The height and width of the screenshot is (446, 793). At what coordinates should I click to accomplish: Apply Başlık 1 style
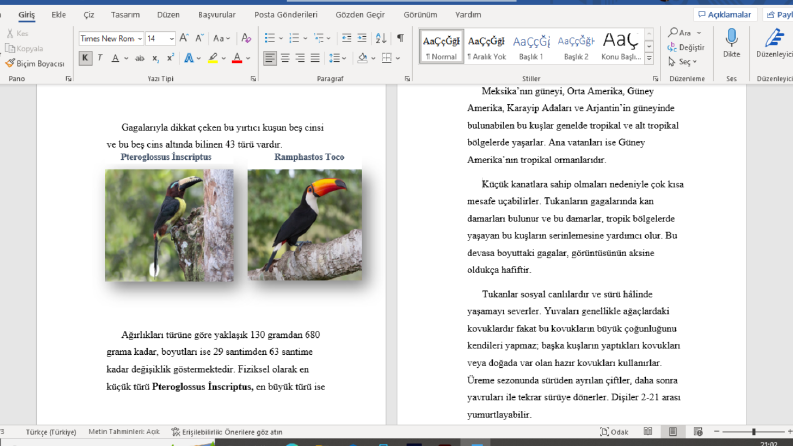(x=531, y=46)
